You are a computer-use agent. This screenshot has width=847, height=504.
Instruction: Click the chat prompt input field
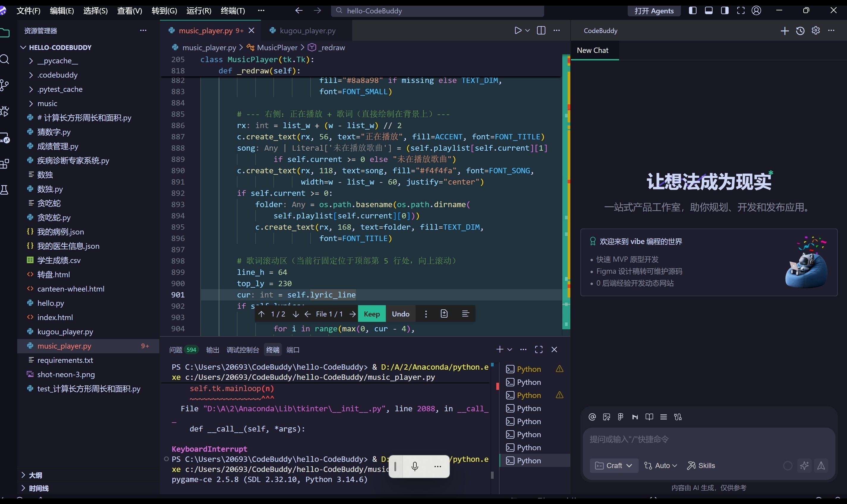709,440
